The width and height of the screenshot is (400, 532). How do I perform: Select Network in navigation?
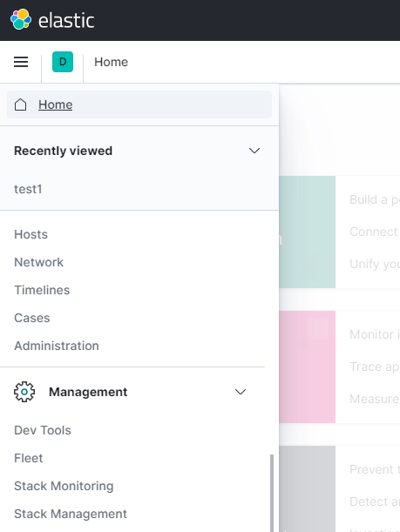click(x=38, y=262)
